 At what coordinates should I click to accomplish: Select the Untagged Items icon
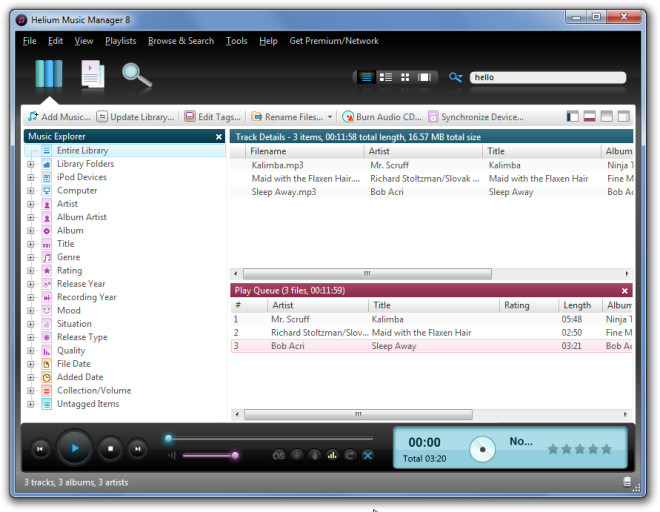pyautogui.click(x=47, y=404)
